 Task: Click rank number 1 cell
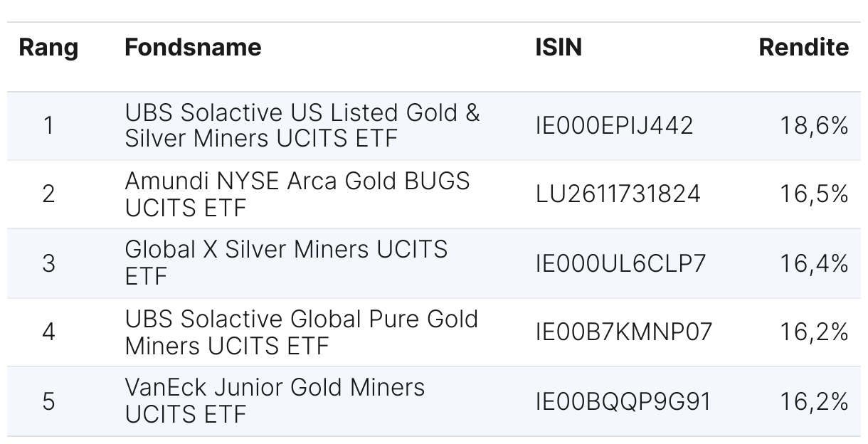48,126
